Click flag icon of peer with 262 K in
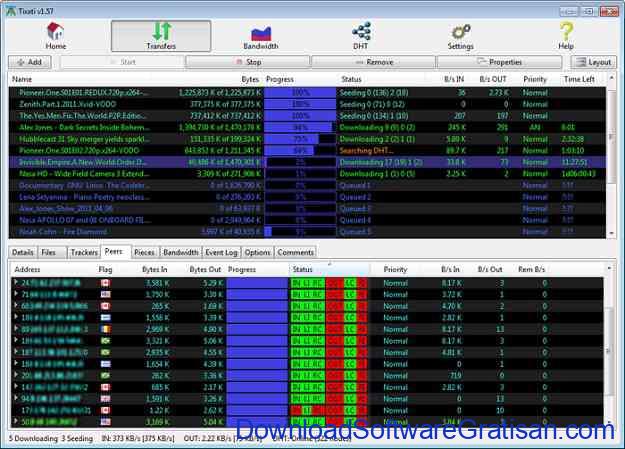Viewport: 625px width, 449px height. click(106, 376)
